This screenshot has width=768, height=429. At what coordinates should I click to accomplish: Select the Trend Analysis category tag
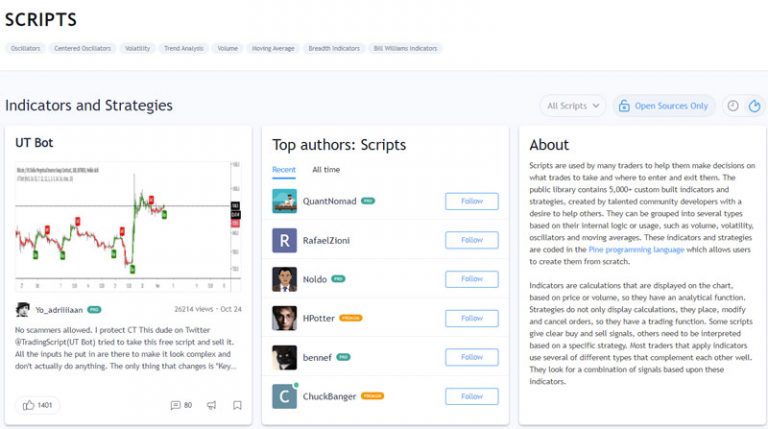(x=184, y=48)
